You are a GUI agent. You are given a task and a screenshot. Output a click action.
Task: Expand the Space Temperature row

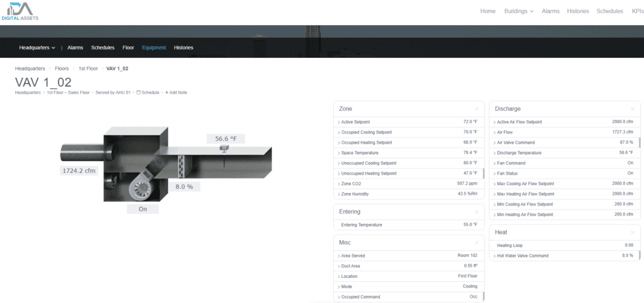point(340,153)
